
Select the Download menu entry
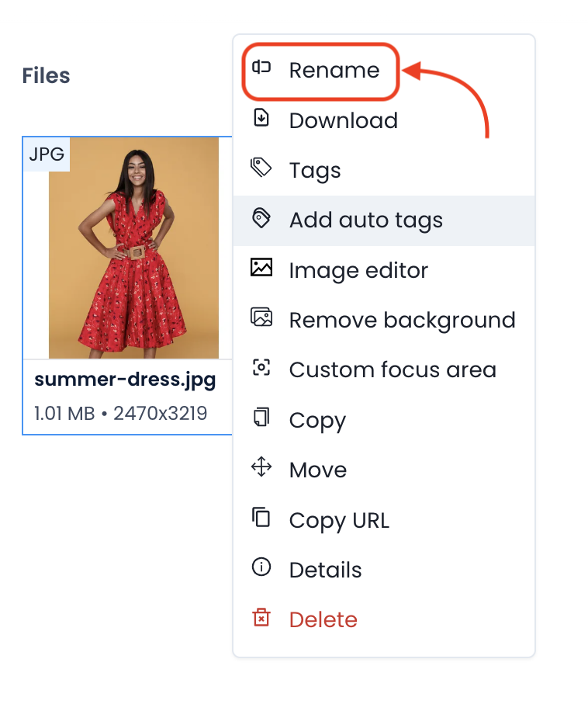point(384,120)
